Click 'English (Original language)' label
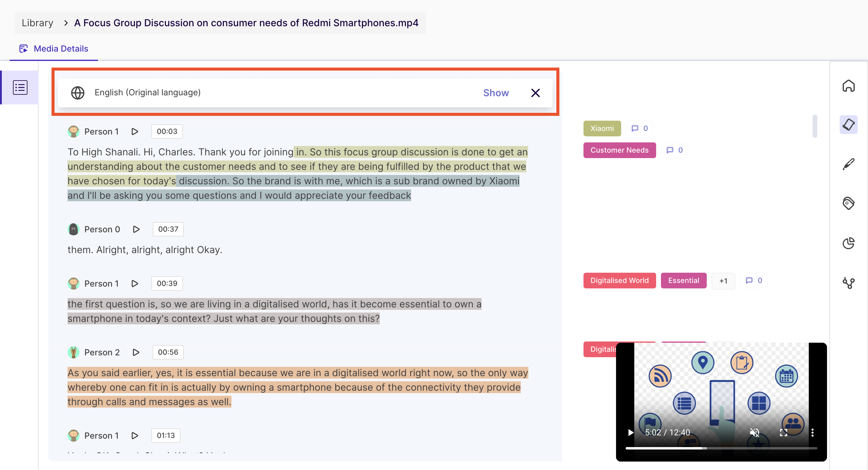 (148, 93)
